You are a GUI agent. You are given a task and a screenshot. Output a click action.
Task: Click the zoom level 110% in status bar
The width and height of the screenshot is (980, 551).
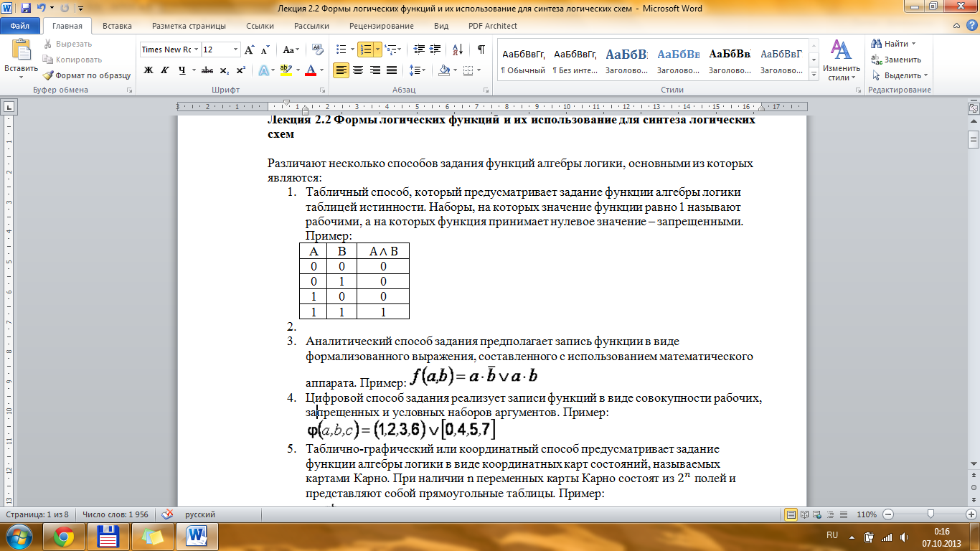[x=867, y=514]
